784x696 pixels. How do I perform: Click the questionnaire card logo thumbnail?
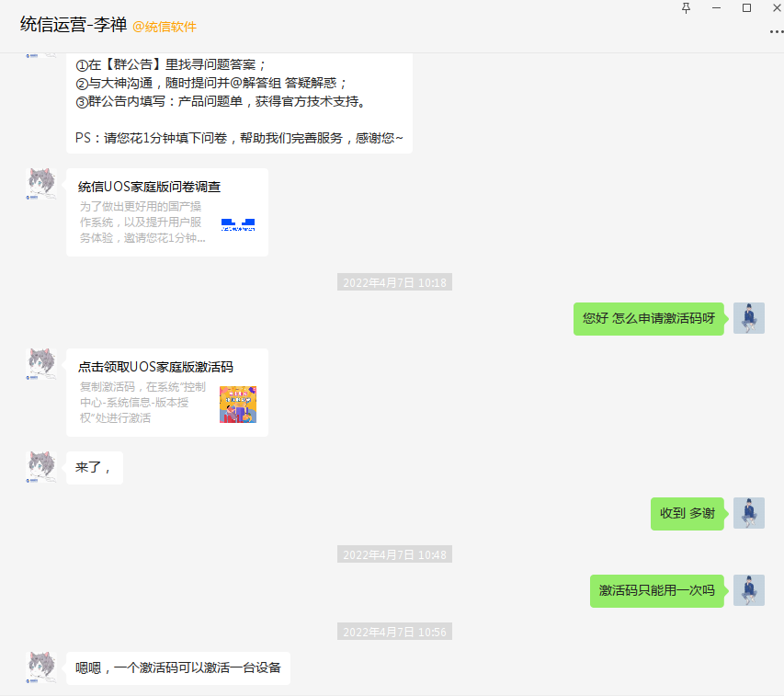coord(238,224)
